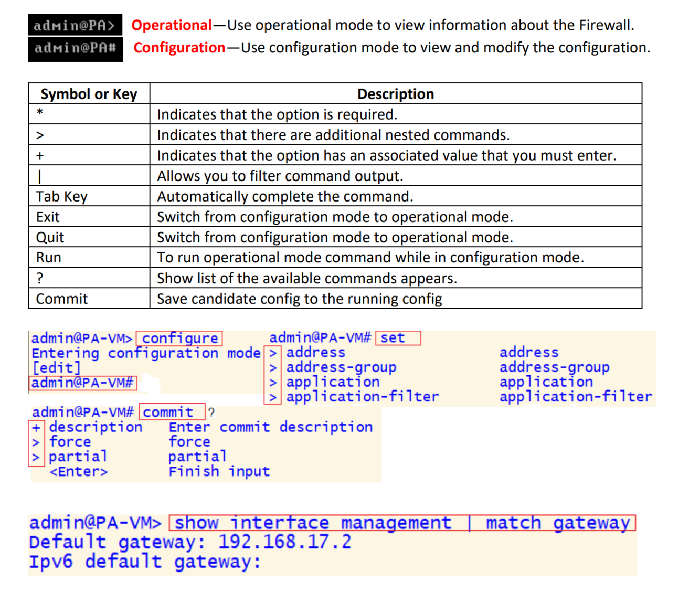Select the 'Tab Key' table cell
700x592 pixels.
[89, 196]
